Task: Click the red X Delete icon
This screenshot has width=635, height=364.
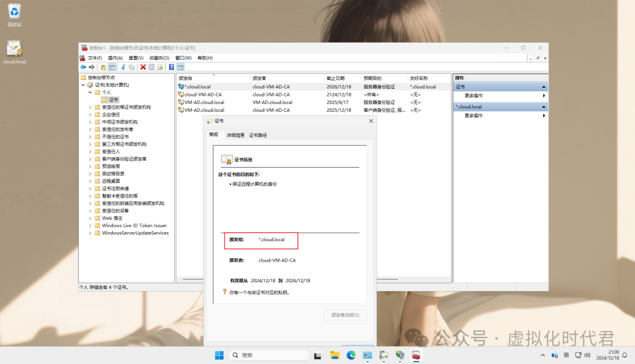Action: coord(143,67)
